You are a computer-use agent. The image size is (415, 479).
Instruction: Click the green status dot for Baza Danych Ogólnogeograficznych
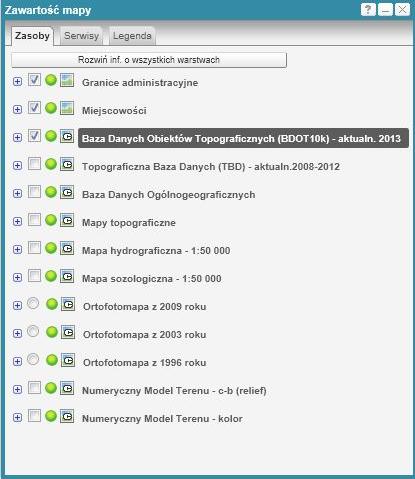tap(51, 192)
